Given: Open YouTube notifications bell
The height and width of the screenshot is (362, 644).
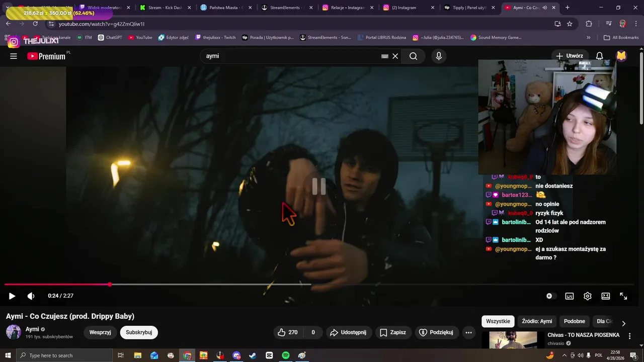Looking at the screenshot, I should 599,56.
